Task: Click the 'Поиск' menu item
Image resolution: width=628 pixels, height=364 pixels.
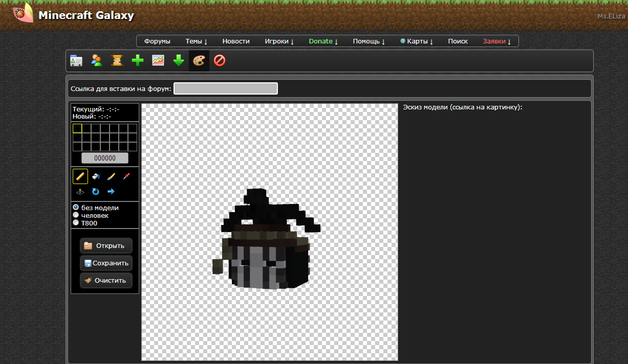Action: coord(458,41)
